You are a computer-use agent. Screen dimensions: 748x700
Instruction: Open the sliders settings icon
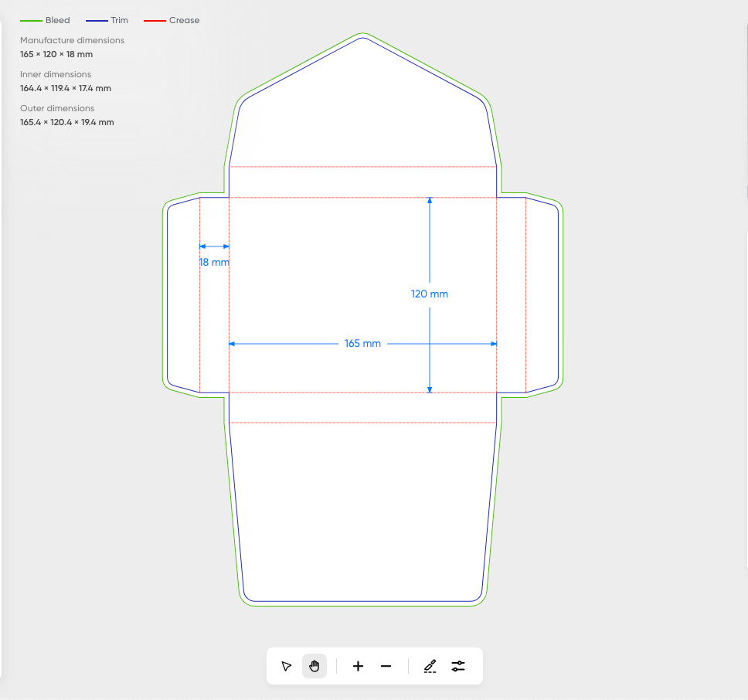(458, 666)
